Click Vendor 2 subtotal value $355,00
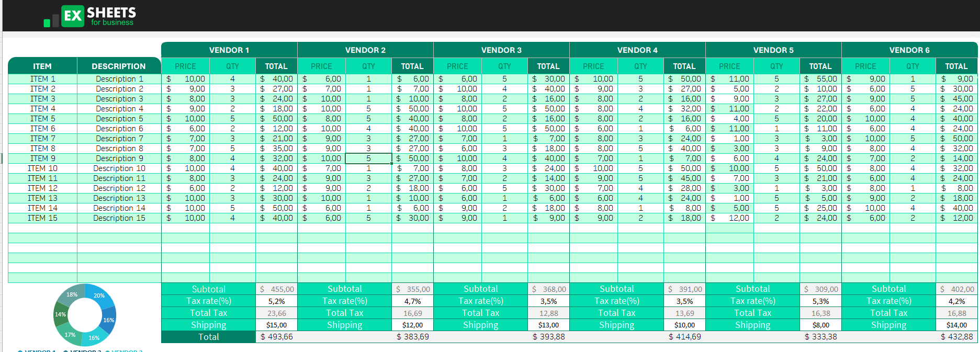This screenshot has height=352, width=980. [412, 289]
